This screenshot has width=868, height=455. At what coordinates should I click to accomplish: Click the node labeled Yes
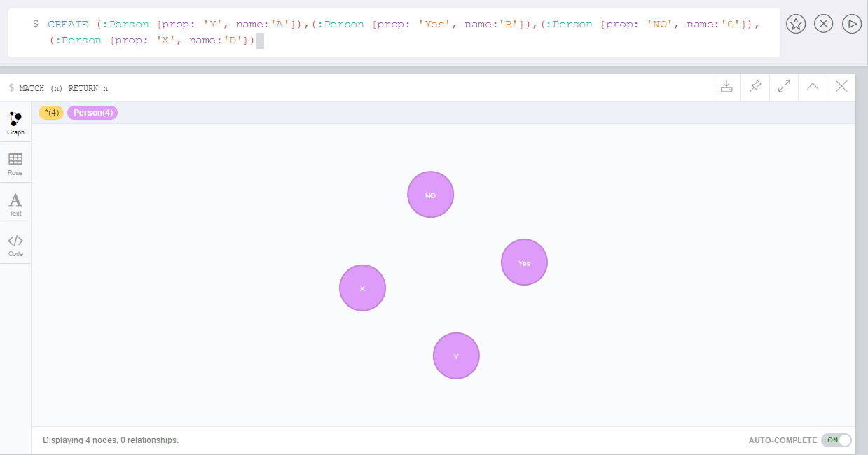(x=524, y=262)
